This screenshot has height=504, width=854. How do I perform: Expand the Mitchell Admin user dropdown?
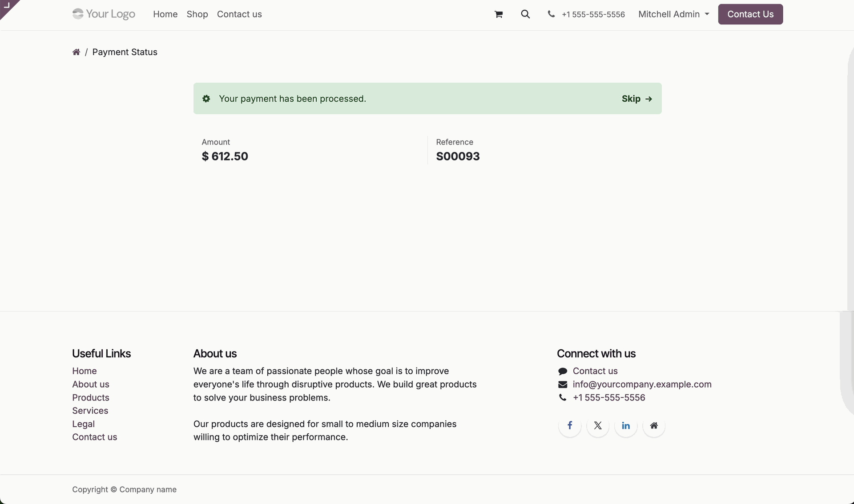tap(673, 14)
